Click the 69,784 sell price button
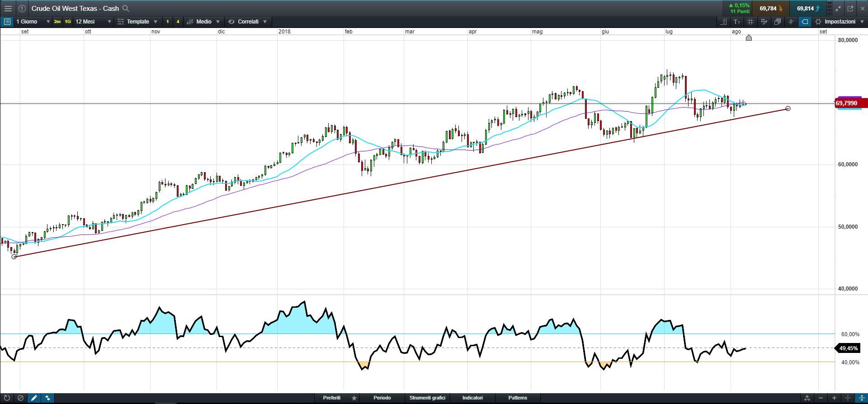 [771, 8]
